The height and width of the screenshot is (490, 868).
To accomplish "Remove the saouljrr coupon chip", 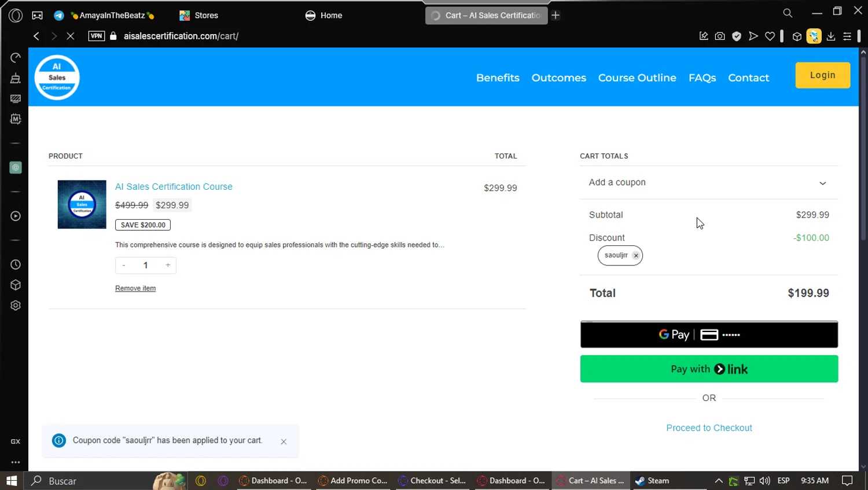I will coord(636,255).
